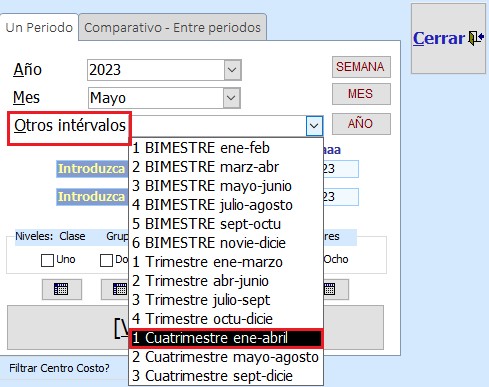Viewport: 489px width, 387px height.
Task: Click the MES button
Action: pos(361,94)
